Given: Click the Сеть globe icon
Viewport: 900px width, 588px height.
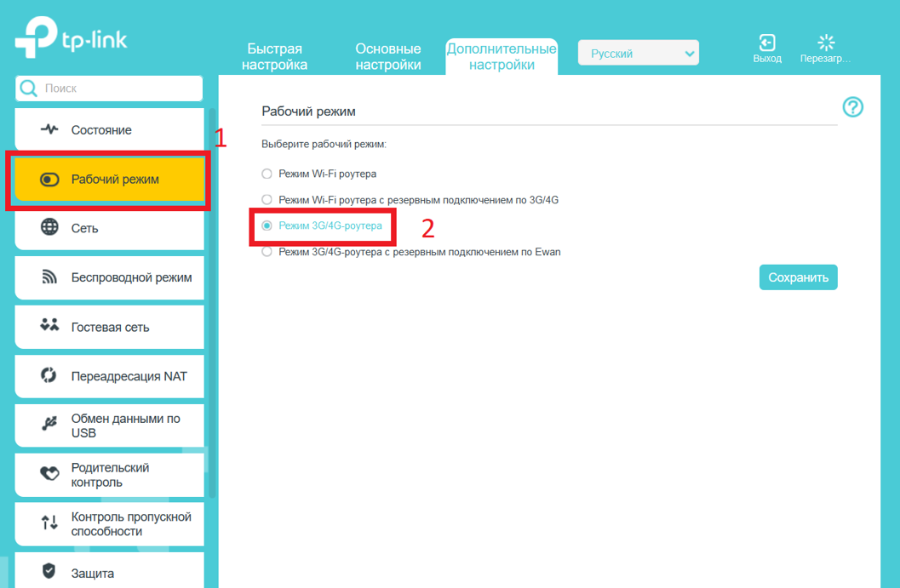Looking at the screenshot, I should pos(49,227).
